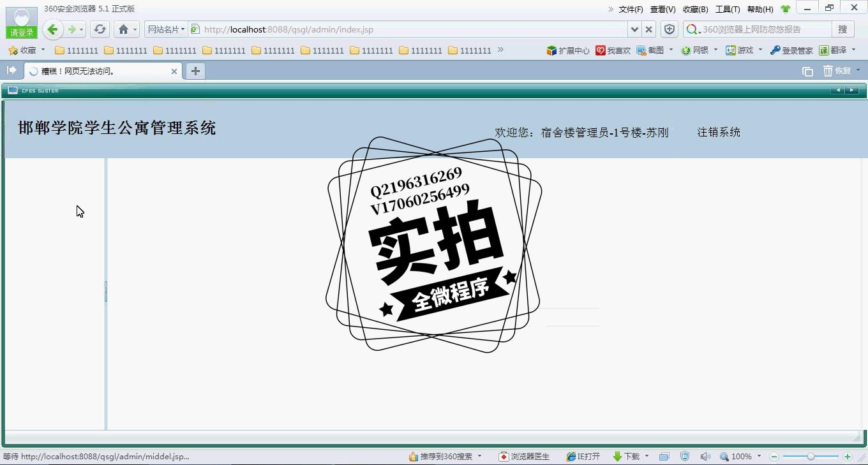The width and height of the screenshot is (868, 465).
Task: Open 登录管家 key icon
Action: click(791, 50)
